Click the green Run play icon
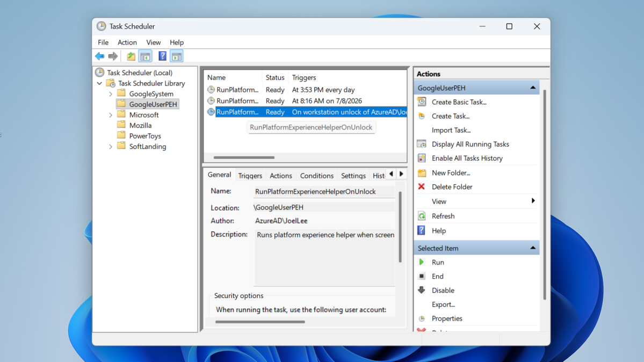The width and height of the screenshot is (644, 362). click(x=422, y=262)
